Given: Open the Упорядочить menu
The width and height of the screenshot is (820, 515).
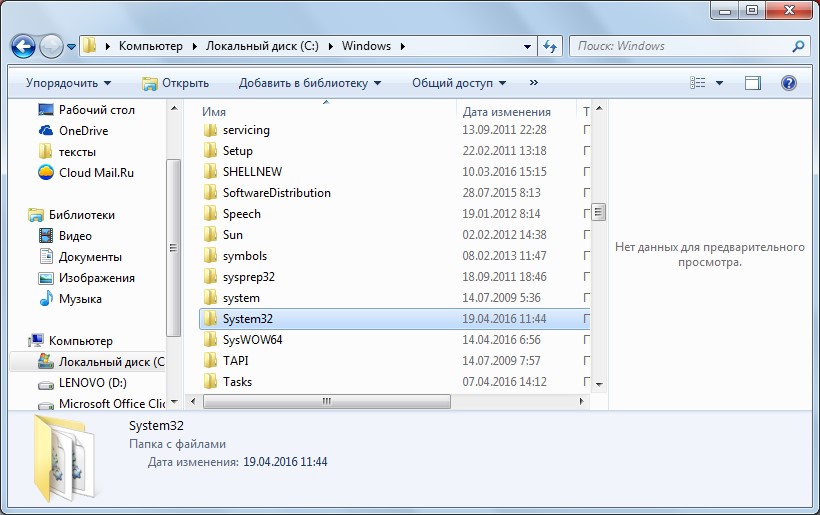Looking at the screenshot, I should 69,83.
